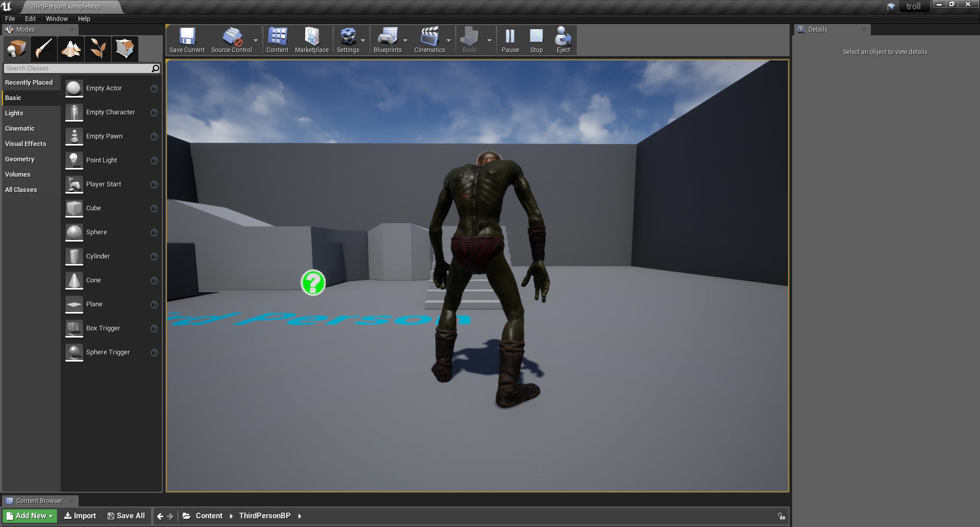Expand the Build options dropdown arrow

489,40
